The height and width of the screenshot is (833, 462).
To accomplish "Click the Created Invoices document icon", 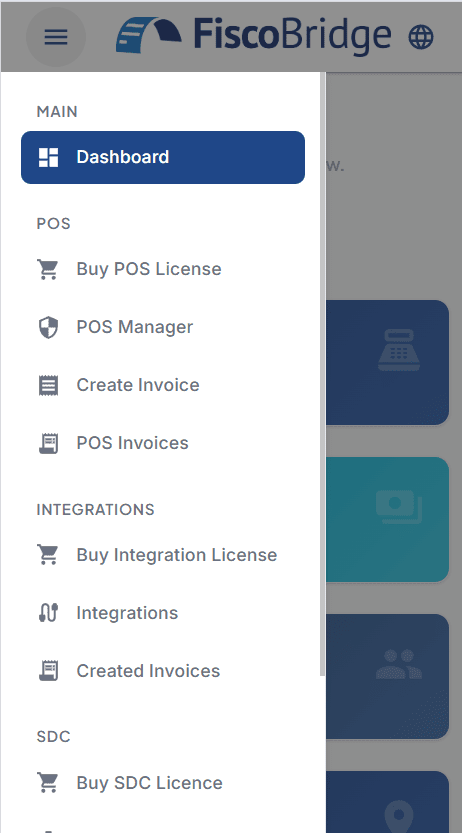I will coord(48,670).
